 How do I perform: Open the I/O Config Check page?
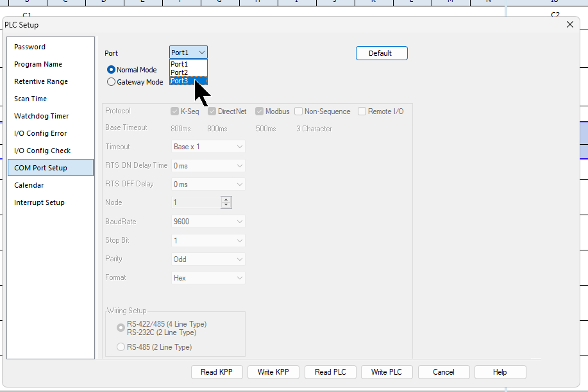[x=51, y=151]
